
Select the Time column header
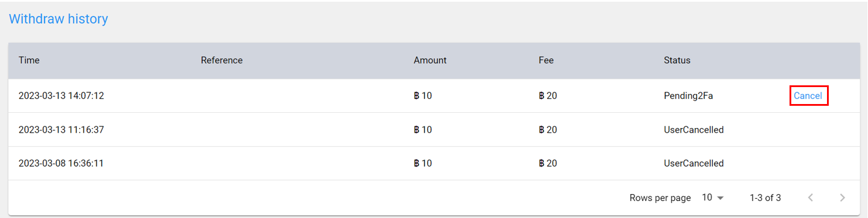[x=29, y=60]
